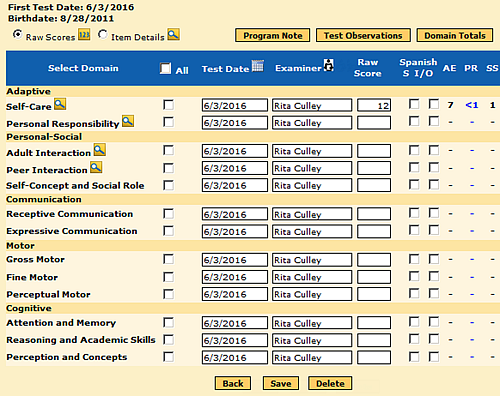Viewport: 500px width, 396px height.
Task: Save the raw scores form
Action: [x=281, y=383]
